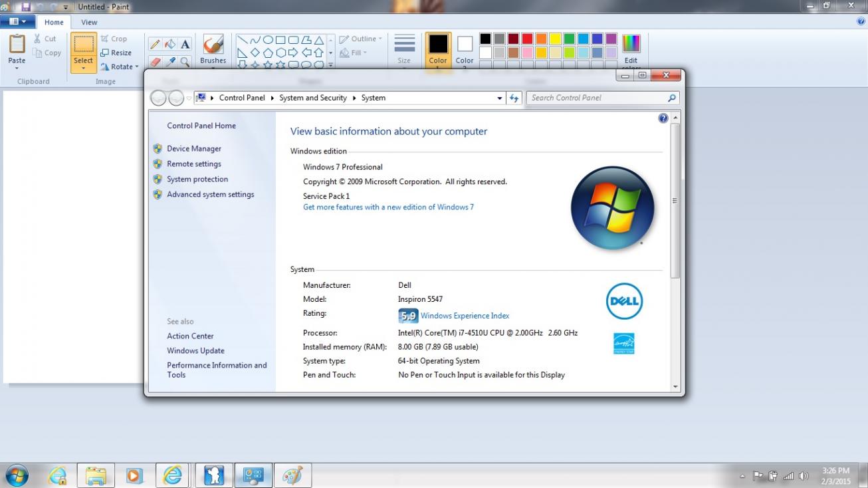868x488 pixels.
Task: Open the Edit colors dialog
Action: (x=631, y=51)
